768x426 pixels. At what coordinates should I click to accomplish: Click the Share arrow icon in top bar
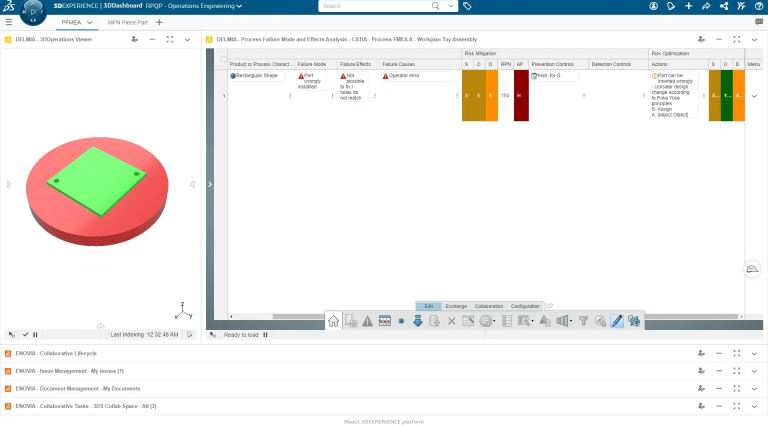click(x=706, y=6)
